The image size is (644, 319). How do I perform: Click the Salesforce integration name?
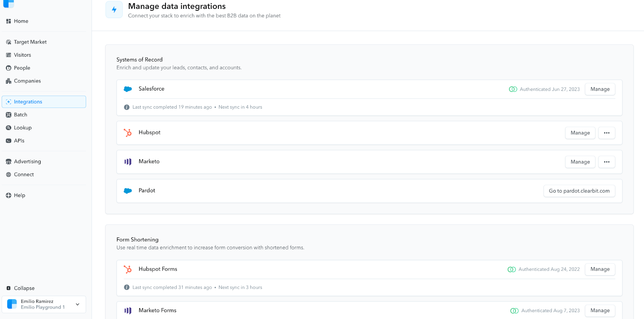tap(151, 89)
